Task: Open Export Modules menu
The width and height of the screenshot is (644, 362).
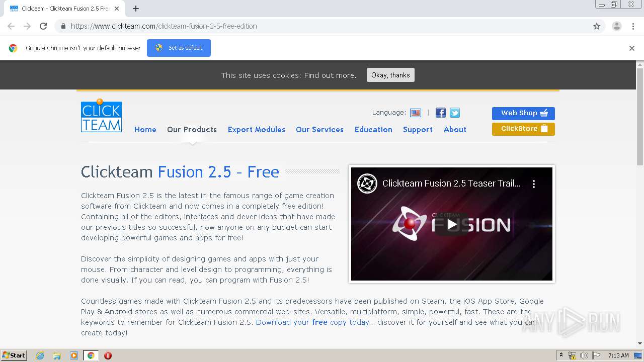Action: point(257,130)
